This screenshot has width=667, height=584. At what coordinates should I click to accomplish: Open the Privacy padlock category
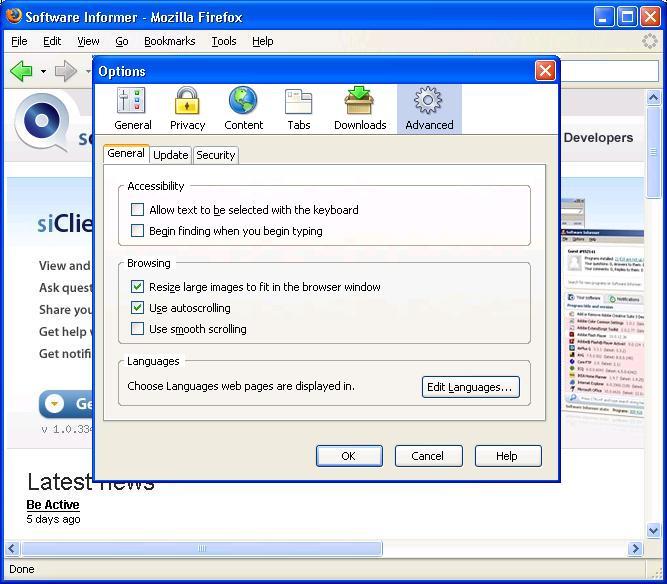(x=187, y=109)
